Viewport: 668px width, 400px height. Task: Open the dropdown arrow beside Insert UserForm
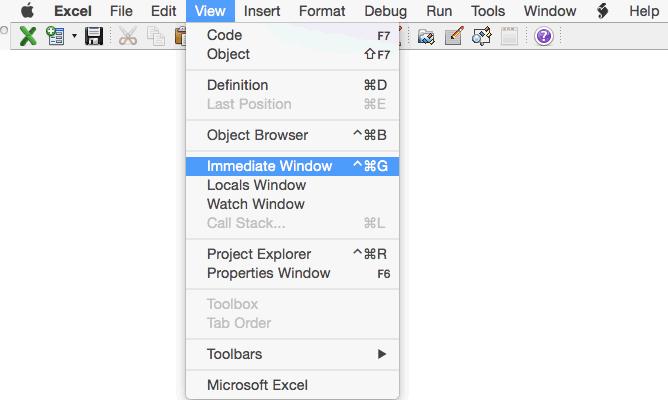(74, 36)
